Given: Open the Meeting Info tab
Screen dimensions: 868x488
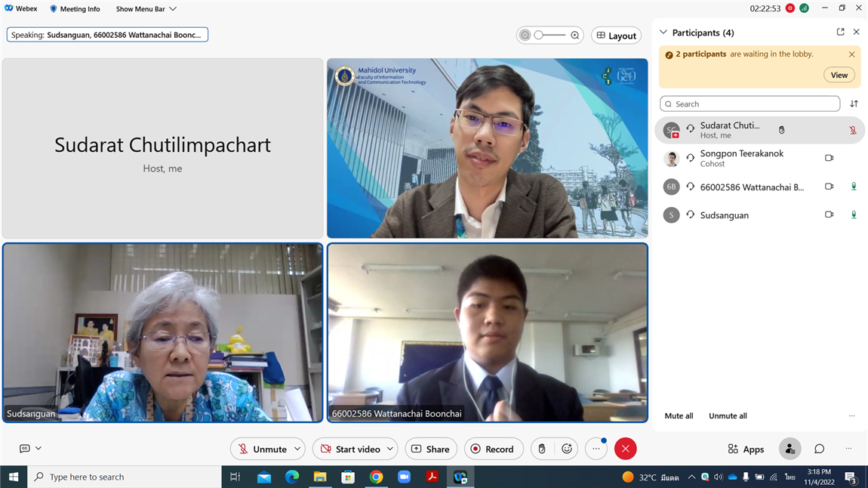Looking at the screenshot, I should click(75, 9).
